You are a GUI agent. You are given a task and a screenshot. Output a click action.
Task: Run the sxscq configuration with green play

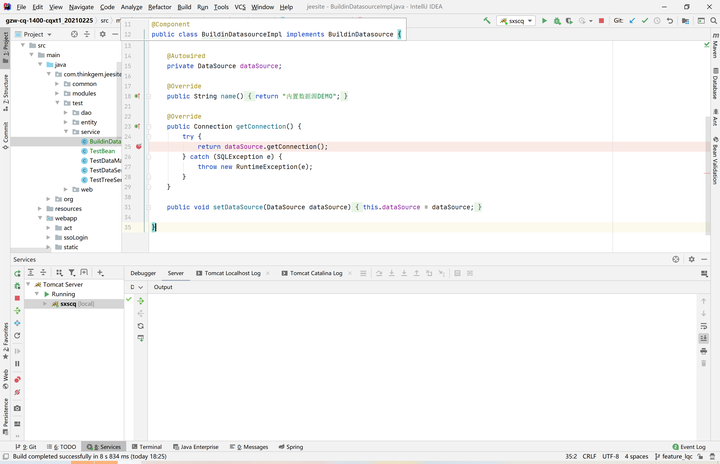pos(544,20)
